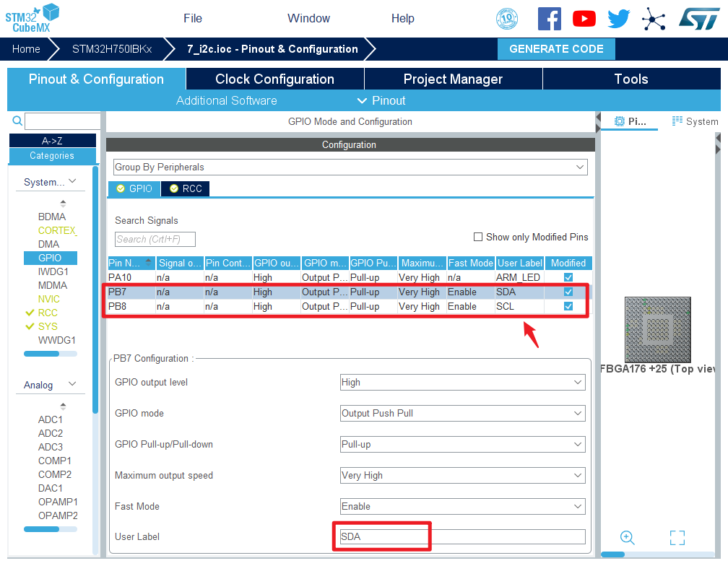Click the GENERATE CODE button

556,49
